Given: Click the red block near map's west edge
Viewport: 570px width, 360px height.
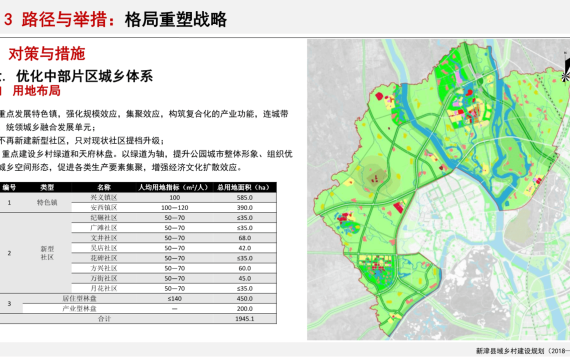Looking at the screenshot, I should [x=379, y=96].
